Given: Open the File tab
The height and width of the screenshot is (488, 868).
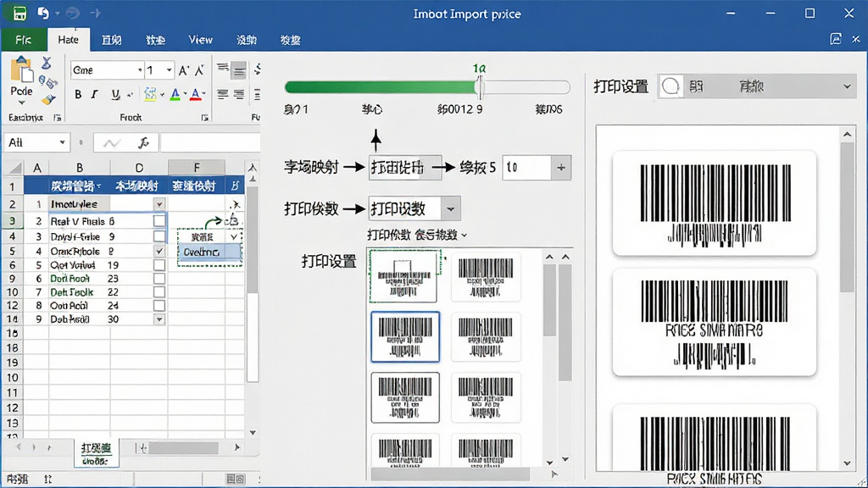Looking at the screenshot, I should click(23, 40).
